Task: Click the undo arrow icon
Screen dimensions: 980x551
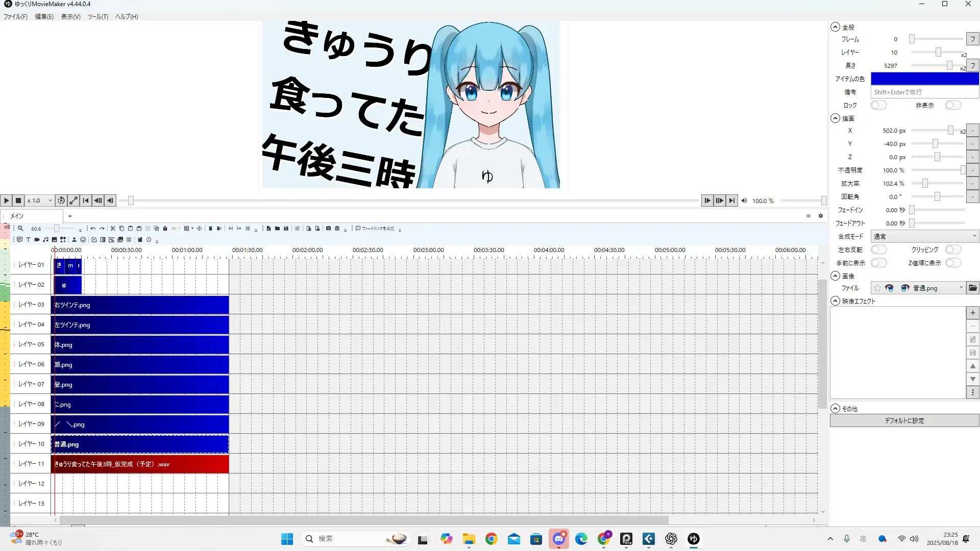Action: point(93,229)
